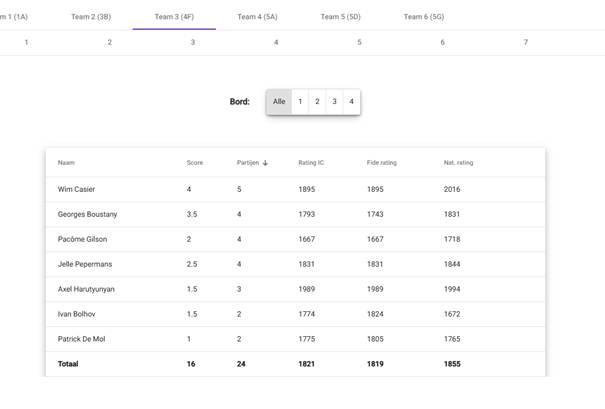Click the sort arrow next to Partijen
605x409 pixels.
pyautogui.click(x=265, y=163)
